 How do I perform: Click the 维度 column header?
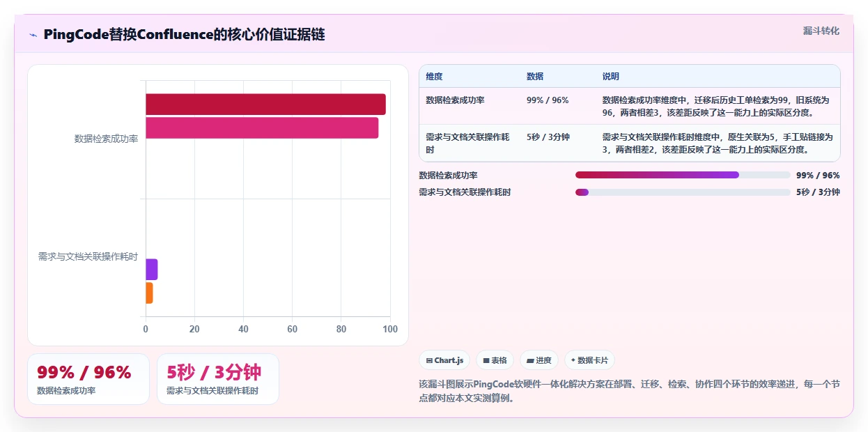(434, 77)
